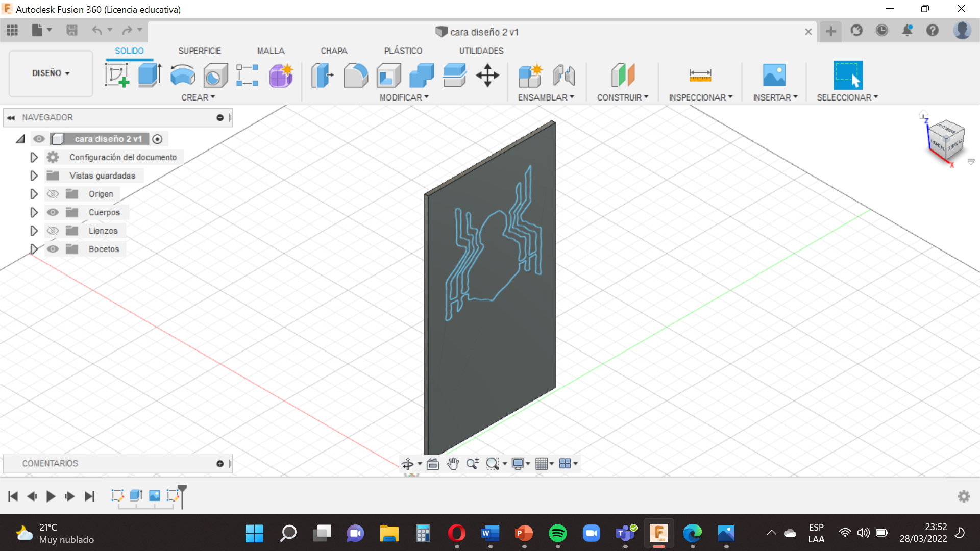
Task: Switch to the PLÁSTICO tab
Action: 403,51
